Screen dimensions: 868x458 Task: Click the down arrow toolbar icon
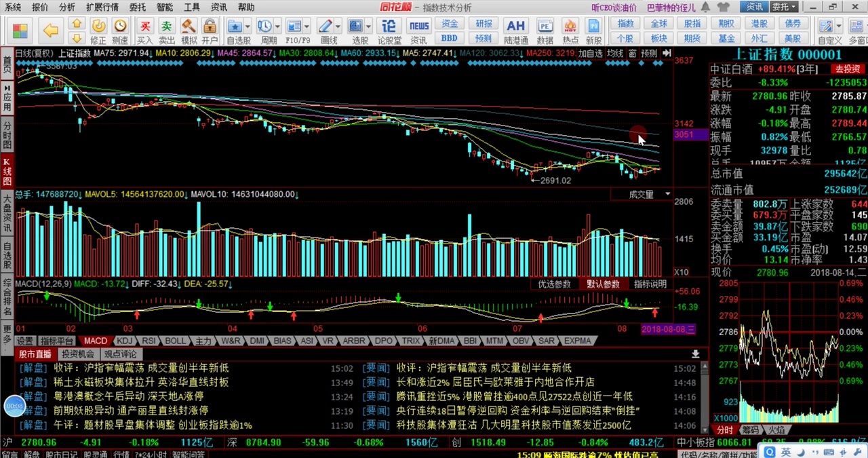point(77,38)
